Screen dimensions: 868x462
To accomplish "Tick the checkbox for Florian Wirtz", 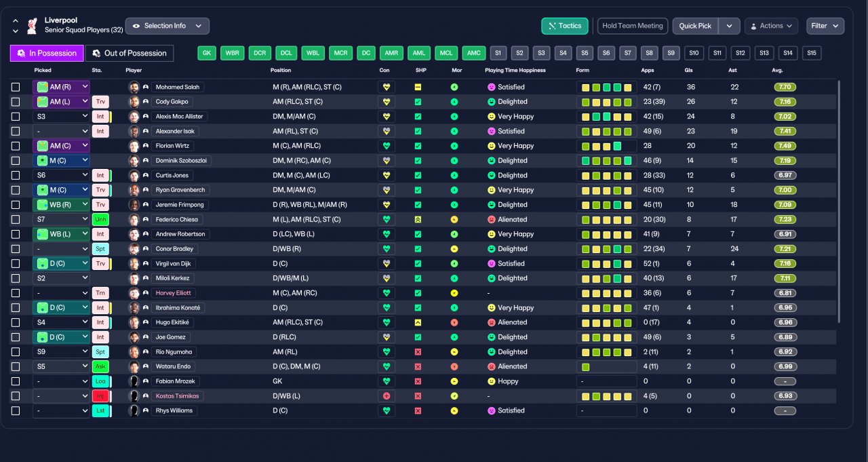I will 16,146.
